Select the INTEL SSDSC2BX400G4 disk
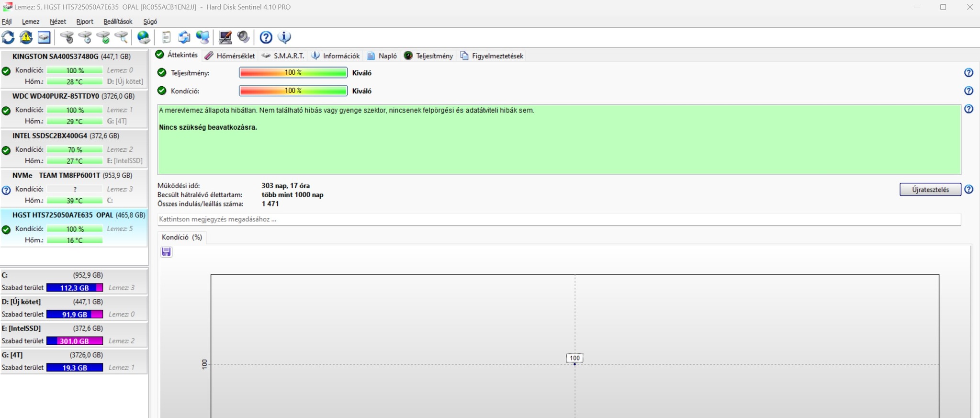Viewport: 980px width, 418px height. tap(74, 148)
